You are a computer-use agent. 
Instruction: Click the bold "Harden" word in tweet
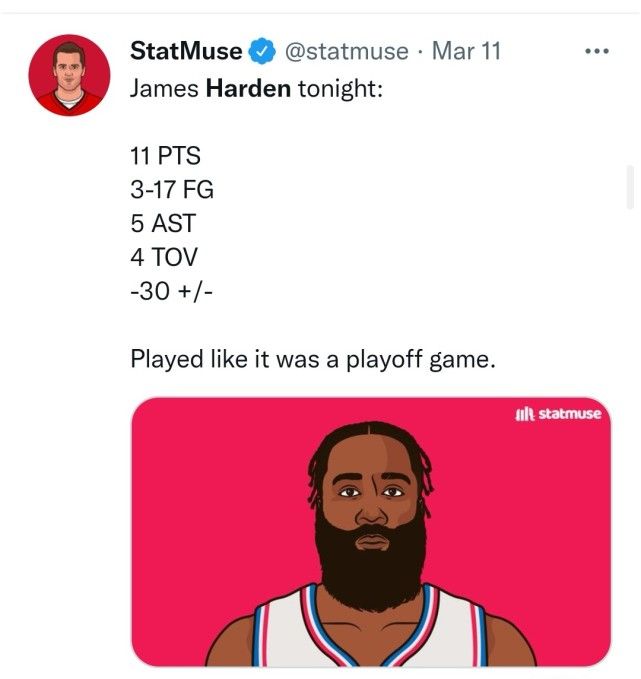[248, 88]
